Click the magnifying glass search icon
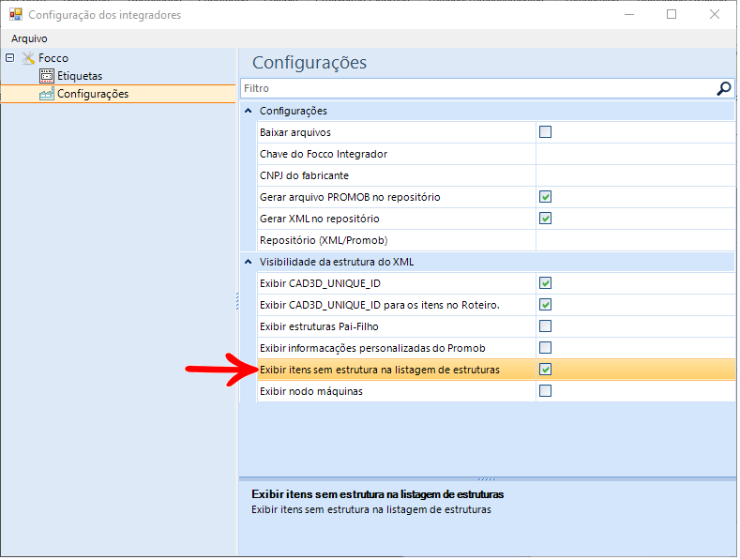740x560 pixels. [724, 88]
